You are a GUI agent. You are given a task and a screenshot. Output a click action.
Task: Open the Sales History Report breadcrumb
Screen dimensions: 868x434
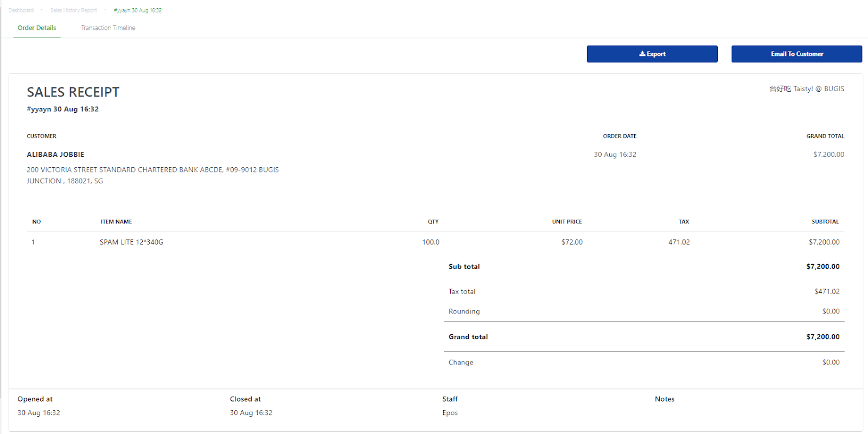(74, 10)
